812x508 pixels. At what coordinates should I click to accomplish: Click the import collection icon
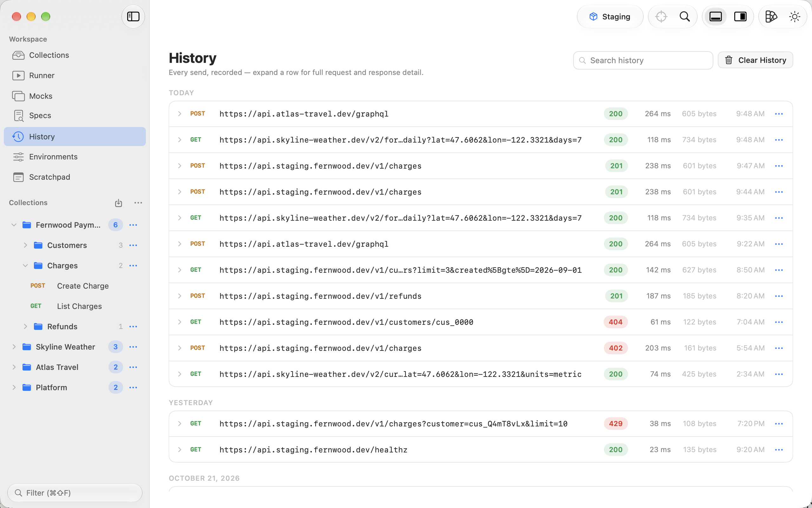click(118, 203)
